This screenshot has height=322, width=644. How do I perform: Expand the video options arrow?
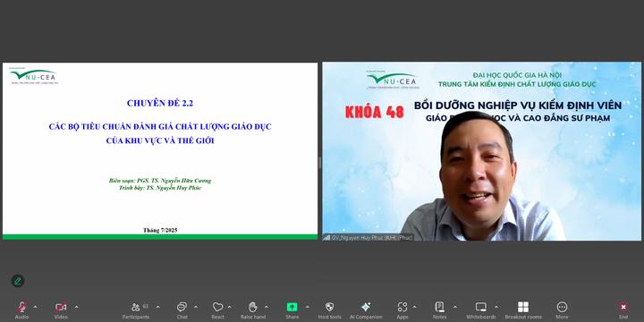click(x=76, y=307)
